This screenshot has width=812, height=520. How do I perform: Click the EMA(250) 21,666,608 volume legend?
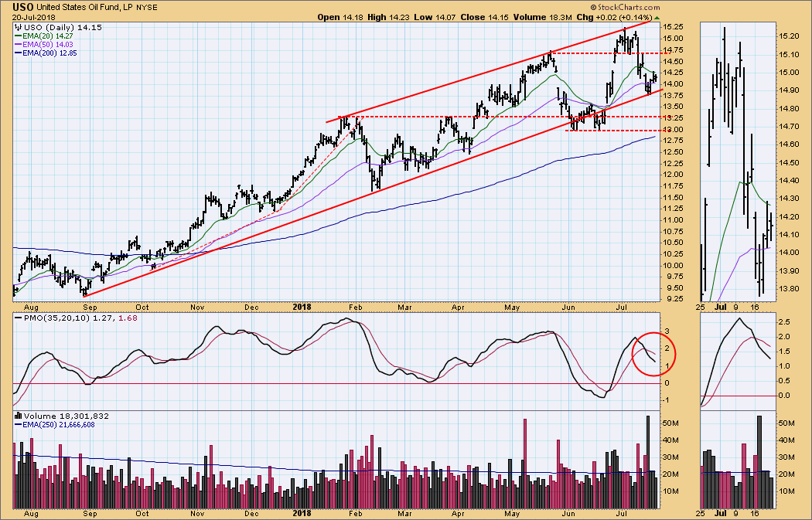click(x=54, y=425)
